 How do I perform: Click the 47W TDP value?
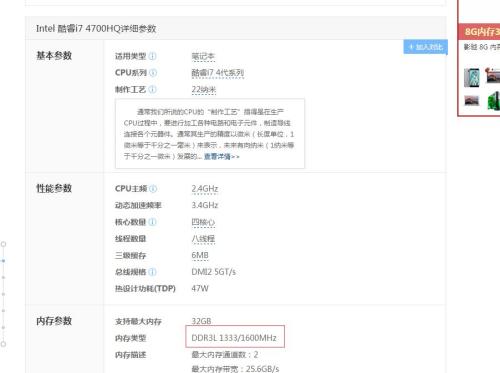pyautogui.click(x=200, y=288)
